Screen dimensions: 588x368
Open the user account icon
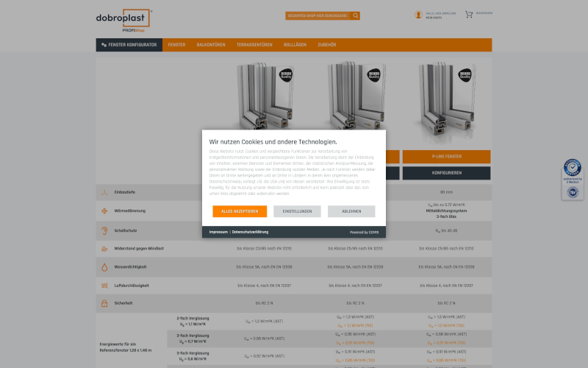point(418,15)
